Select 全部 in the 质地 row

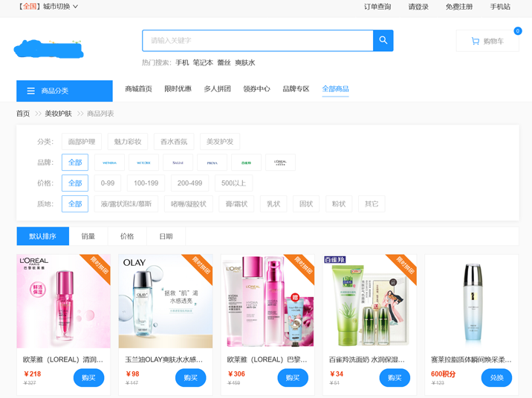(x=75, y=203)
